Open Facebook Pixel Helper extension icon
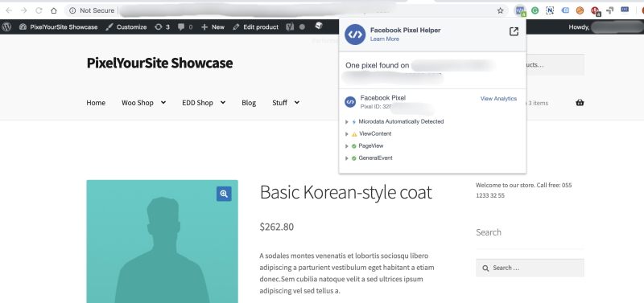644x303 pixels. (x=520, y=10)
